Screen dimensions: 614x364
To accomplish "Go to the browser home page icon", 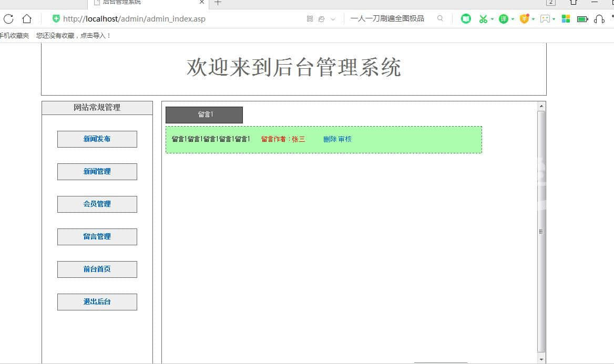I will coord(27,19).
